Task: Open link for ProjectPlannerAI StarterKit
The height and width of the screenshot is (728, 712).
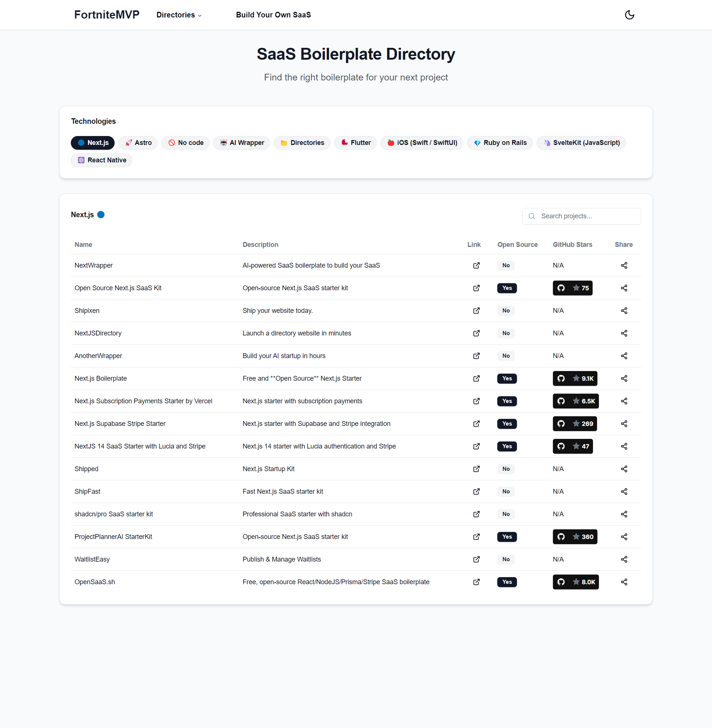Action: tap(477, 537)
